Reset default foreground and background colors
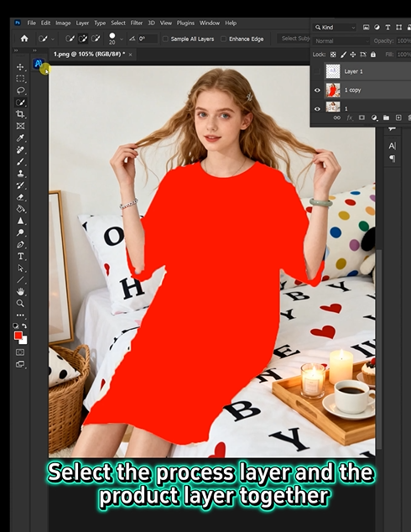Screen dimensions: 411x532 [x=15, y=326]
